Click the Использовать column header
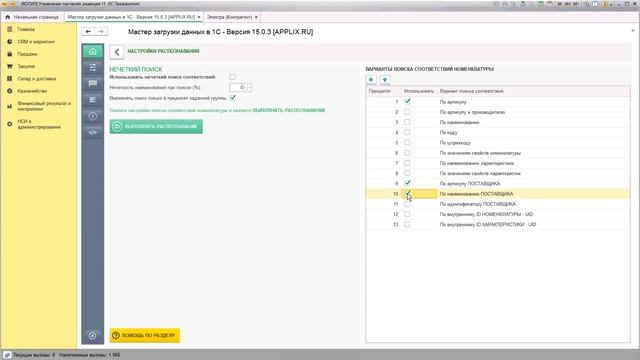 point(418,91)
